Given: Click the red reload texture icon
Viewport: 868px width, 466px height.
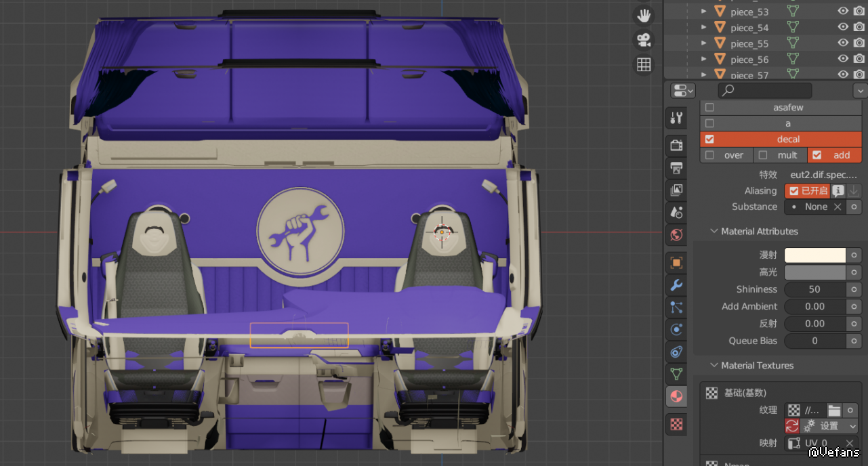Looking at the screenshot, I should tap(791, 426).
